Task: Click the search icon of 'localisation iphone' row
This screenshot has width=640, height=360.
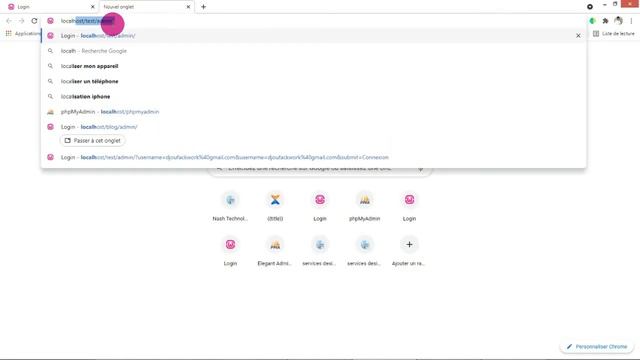Action: click(50, 96)
